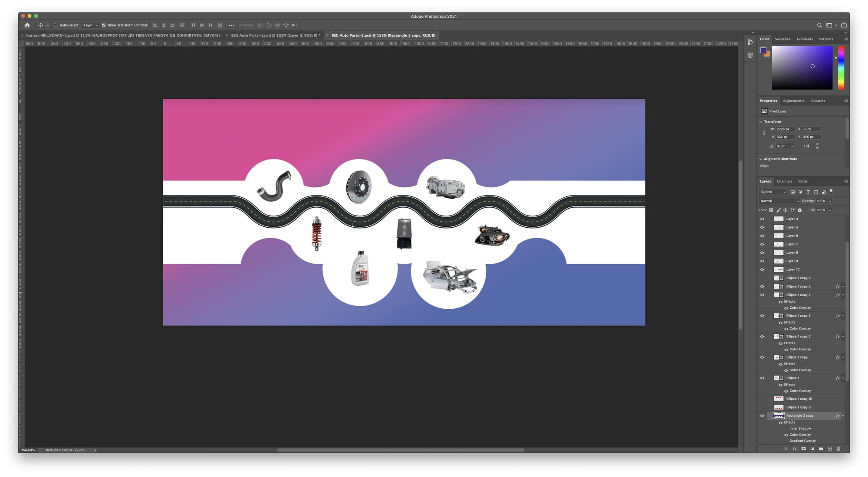Open the layer style fx menu
This screenshot has width=868, height=477.
click(x=795, y=449)
